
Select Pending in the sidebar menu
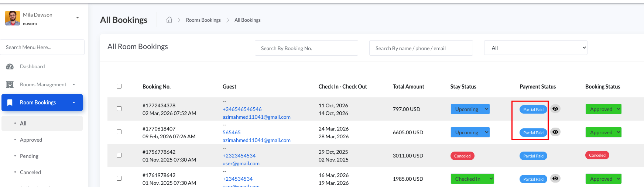29,156
